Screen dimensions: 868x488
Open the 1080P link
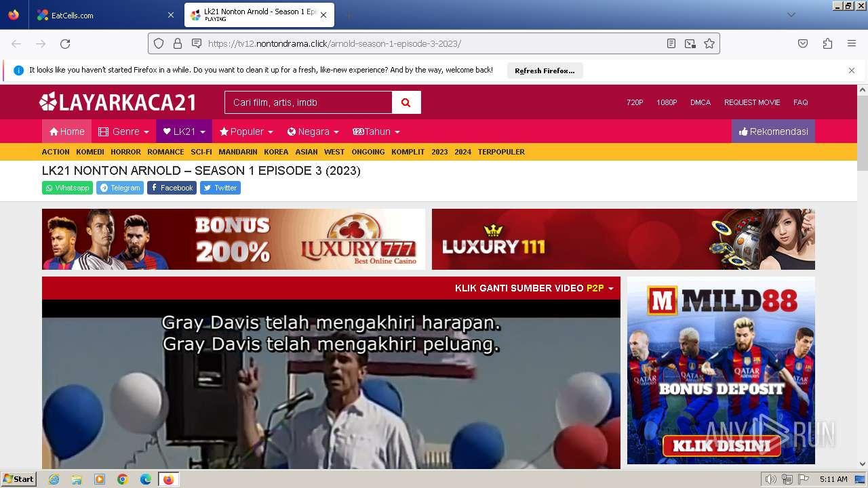(x=667, y=102)
